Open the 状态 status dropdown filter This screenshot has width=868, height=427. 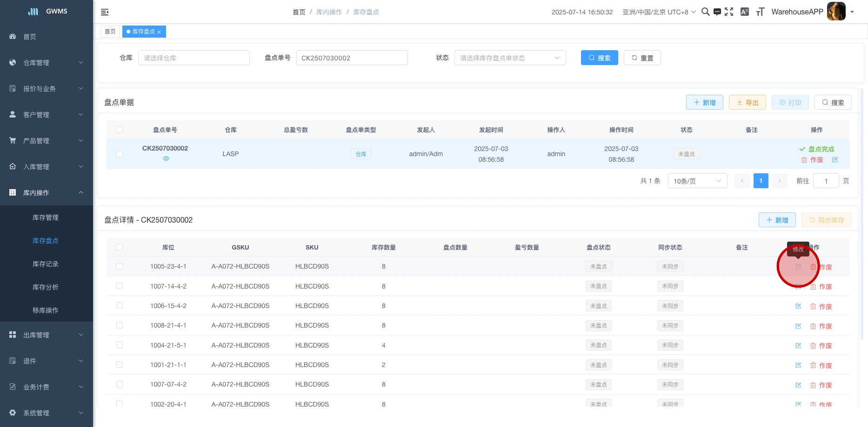[510, 58]
